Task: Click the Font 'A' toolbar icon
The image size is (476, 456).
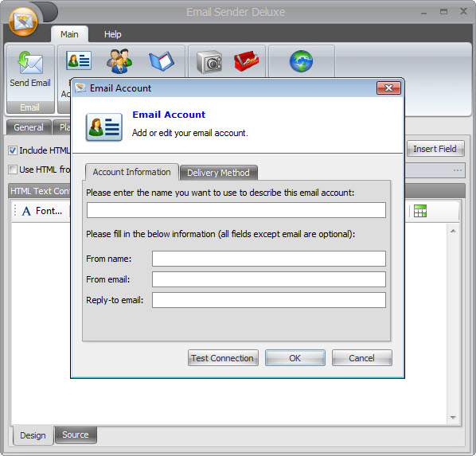Action: click(x=26, y=211)
